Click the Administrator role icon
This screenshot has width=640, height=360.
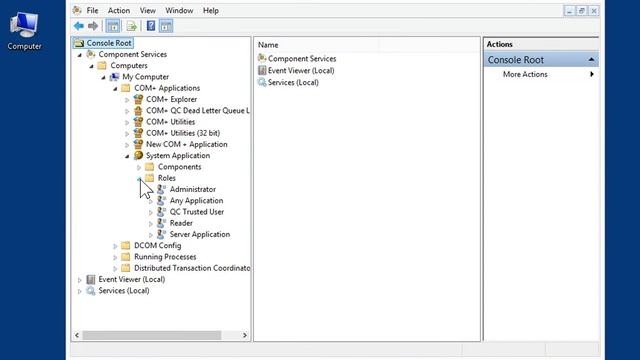coord(162,189)
